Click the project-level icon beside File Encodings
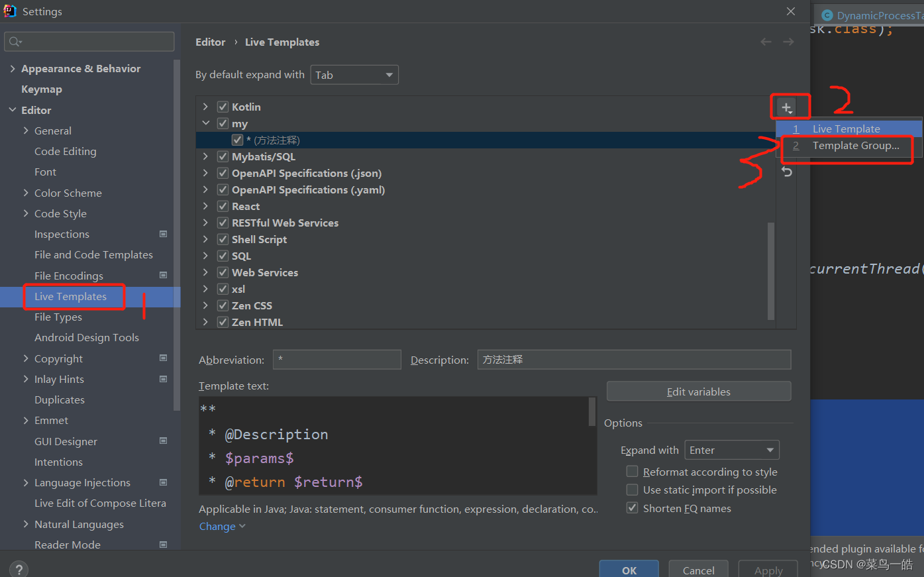924x577 pixels. (164, 275)
